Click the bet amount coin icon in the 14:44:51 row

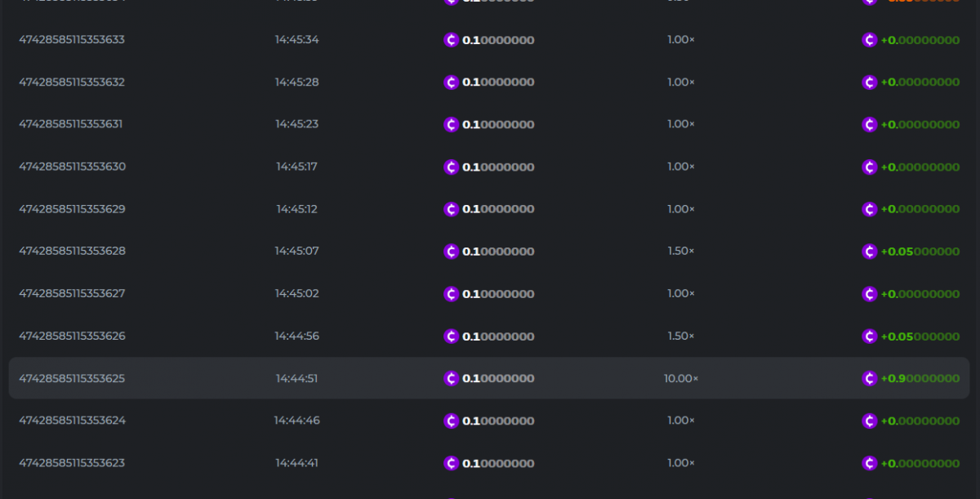tap(451, 378)
